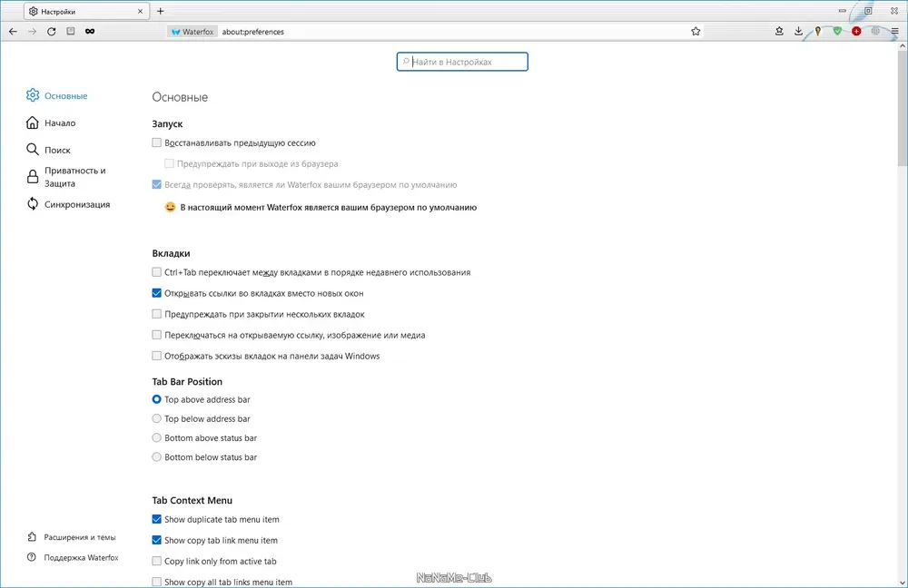
Task: Open a new tab with plus button
Action: (161, 11)
